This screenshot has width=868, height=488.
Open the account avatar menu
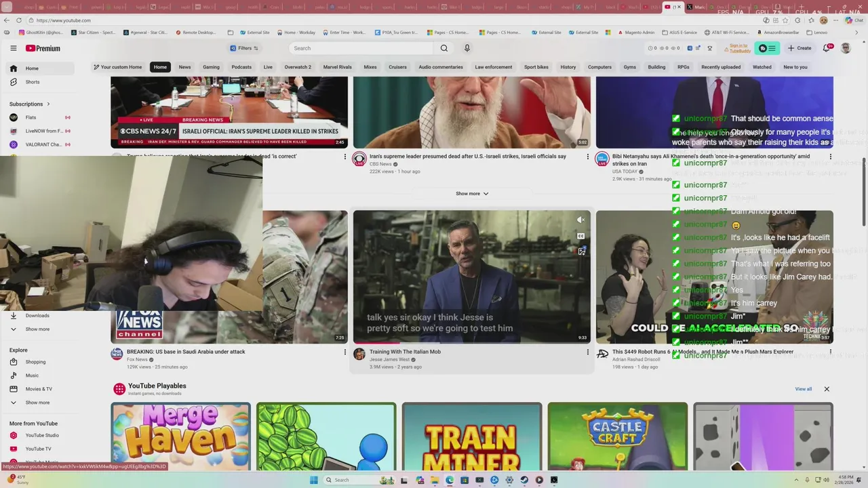[846, 48]
